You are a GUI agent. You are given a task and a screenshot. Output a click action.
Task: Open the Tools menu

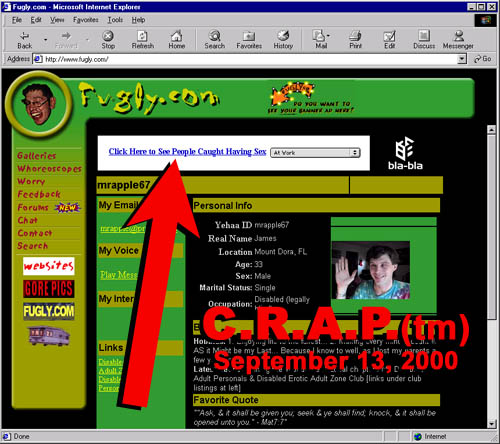(115, 20)
